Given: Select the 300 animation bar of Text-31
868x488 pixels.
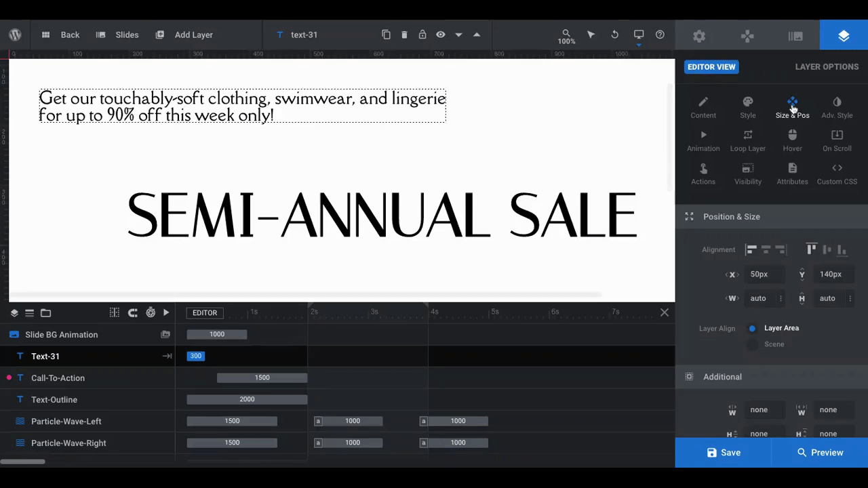Looking at the screenshot, I should coord(195,356).
